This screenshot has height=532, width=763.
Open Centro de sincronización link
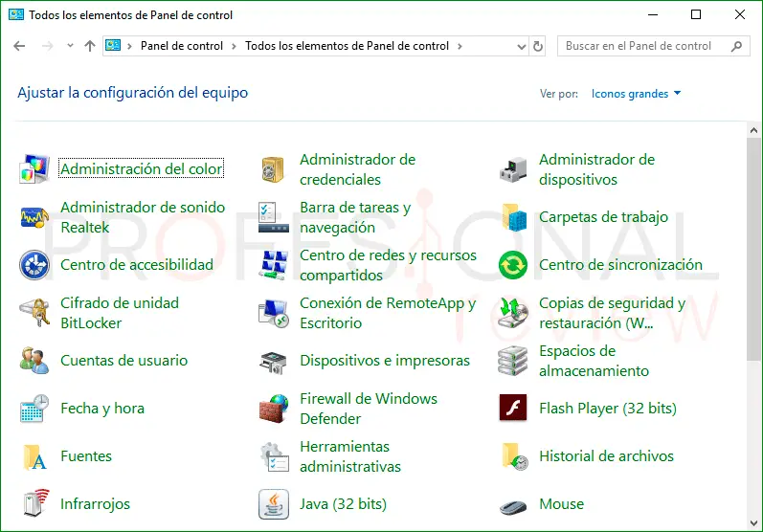point(621,264)
